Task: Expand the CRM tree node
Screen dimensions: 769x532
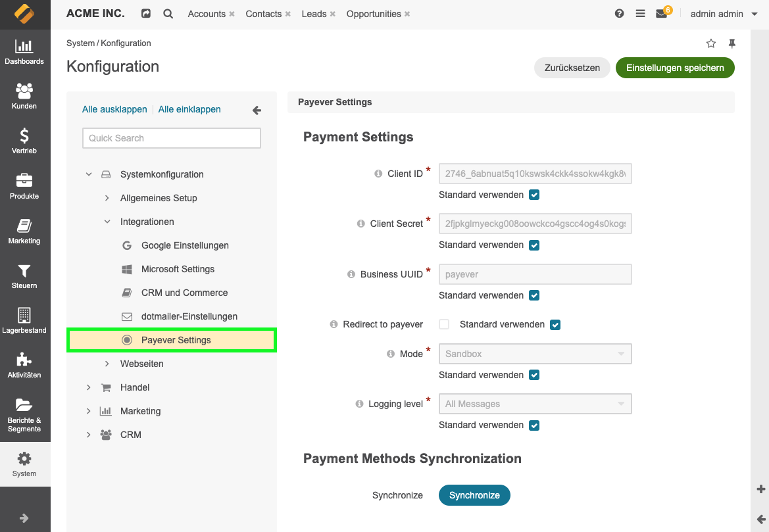Action: 89,435
